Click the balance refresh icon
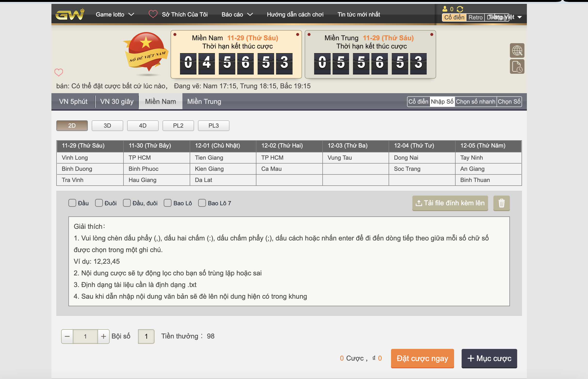 point(460,9)
